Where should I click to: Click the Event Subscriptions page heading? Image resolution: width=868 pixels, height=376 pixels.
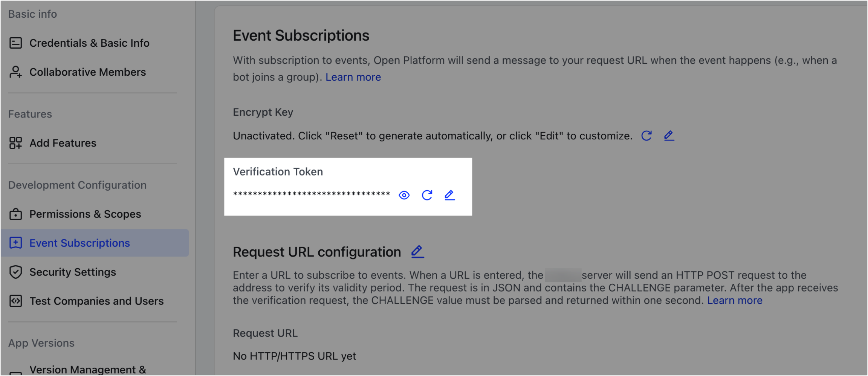(301, 35)
